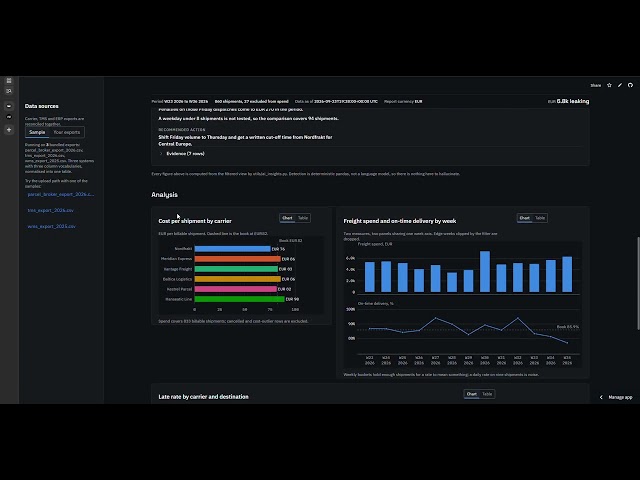640x480 pixels.
Task: Favorite the app with the star icon
Action: point(609,85)
